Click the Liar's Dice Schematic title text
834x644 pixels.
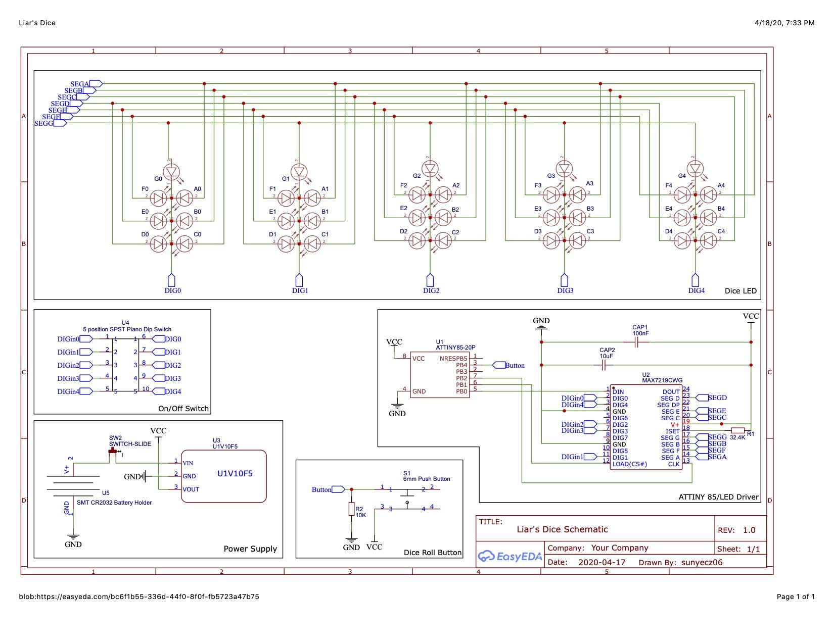[x=564, y=529]
